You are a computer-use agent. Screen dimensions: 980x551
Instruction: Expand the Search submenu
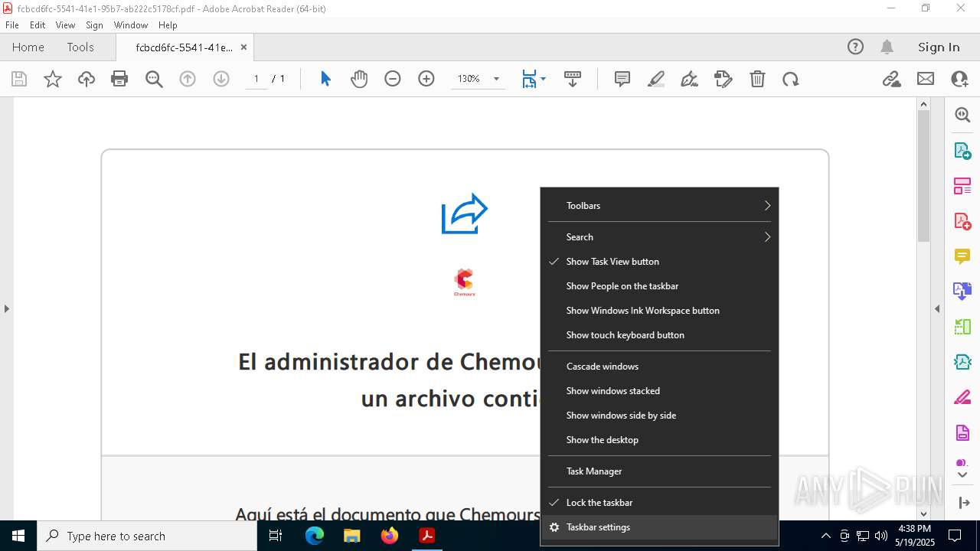[659, 237]
